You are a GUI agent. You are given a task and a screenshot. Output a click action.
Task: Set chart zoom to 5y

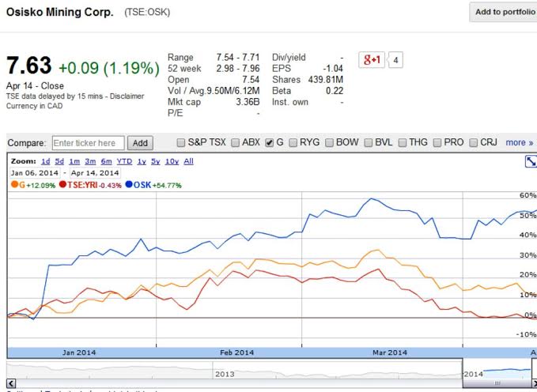coord(156,161)
